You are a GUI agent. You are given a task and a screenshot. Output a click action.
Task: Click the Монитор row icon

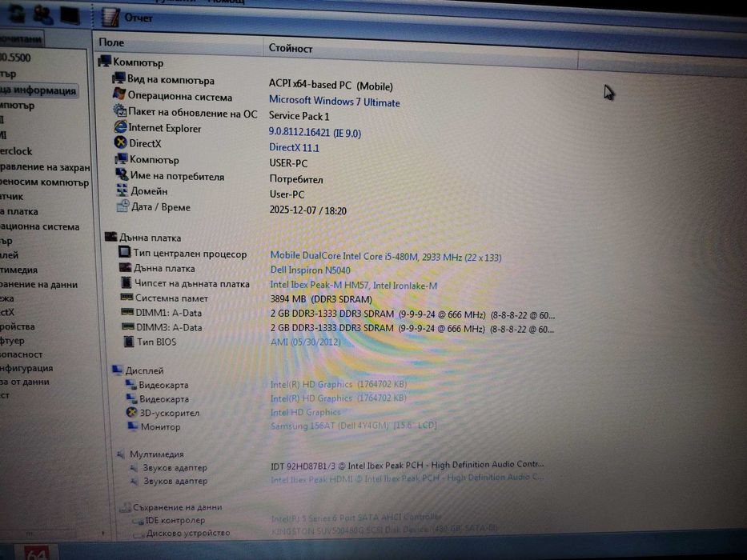(x=132, y=426)
